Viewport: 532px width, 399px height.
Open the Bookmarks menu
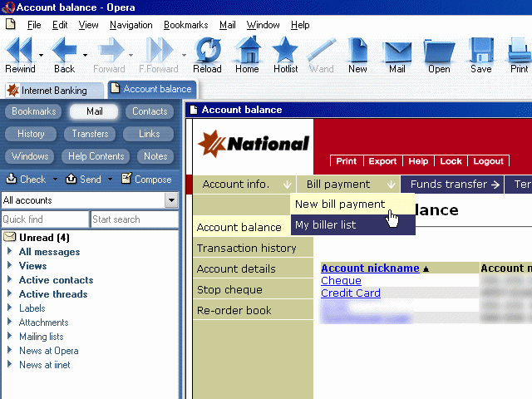[x=186, y=25]
